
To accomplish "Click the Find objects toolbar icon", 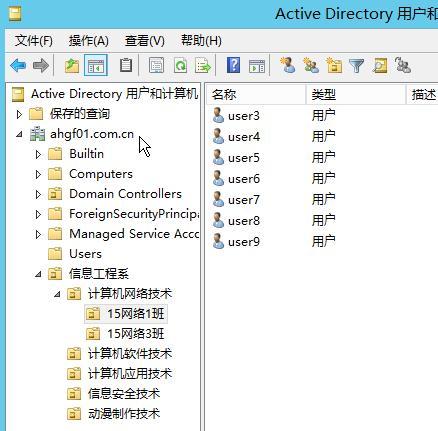I will coord(380,65).
